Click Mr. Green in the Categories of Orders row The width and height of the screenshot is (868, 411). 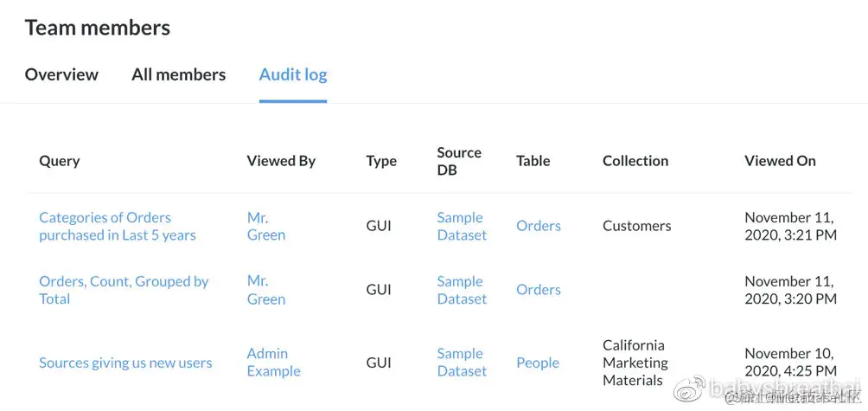(x=265, y=226)
